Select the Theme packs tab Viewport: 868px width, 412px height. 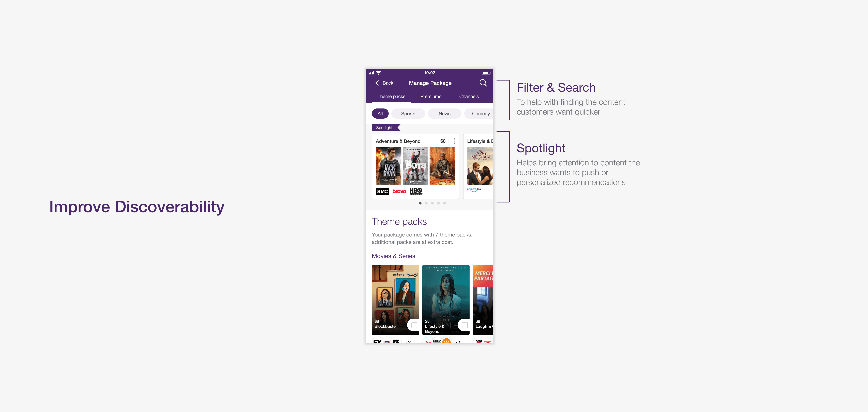tap(391, 96)
